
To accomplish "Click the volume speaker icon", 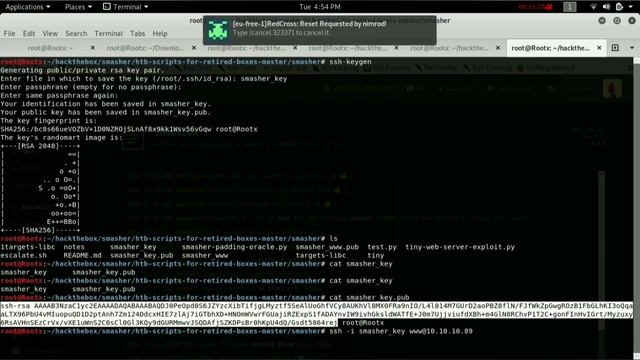I will pyautogui.click(x=606, y=7).
